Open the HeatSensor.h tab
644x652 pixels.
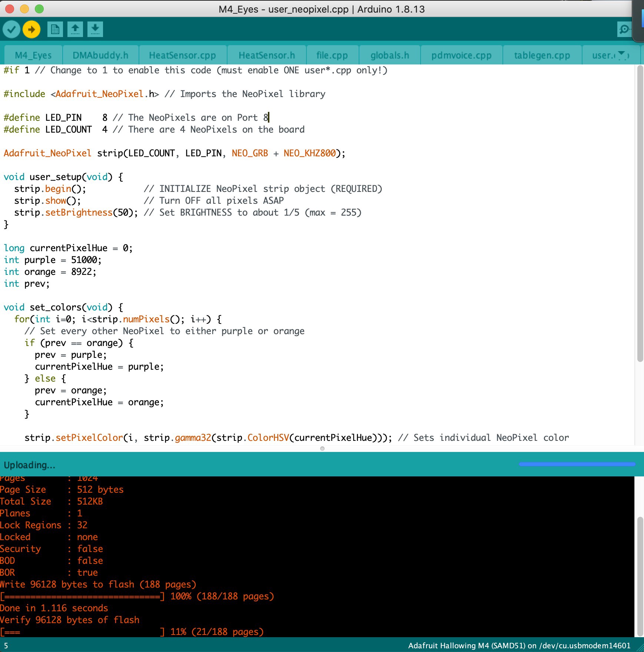tap(267, 56)
